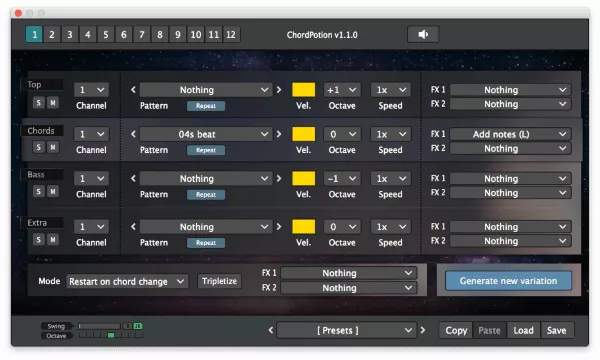Solo the Top track
This screenshot has width=600, height=360.
point(39,103)
